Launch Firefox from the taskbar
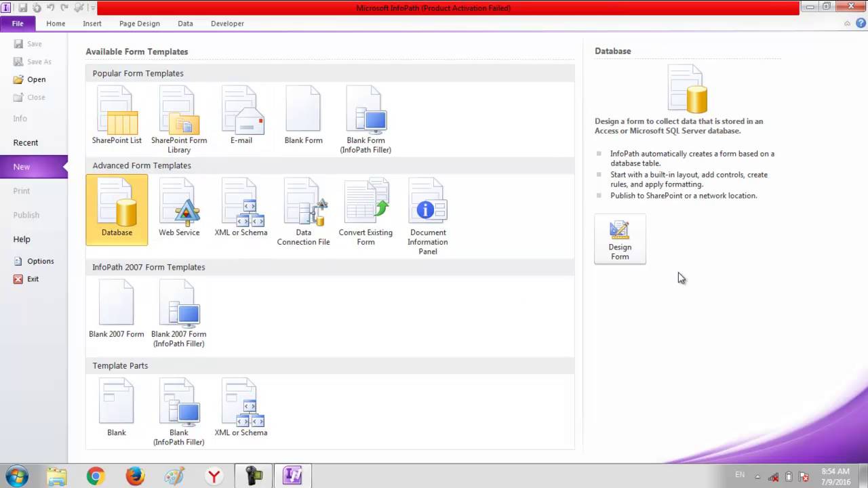The height and width of the screenshot is (488, 868). 135,476
